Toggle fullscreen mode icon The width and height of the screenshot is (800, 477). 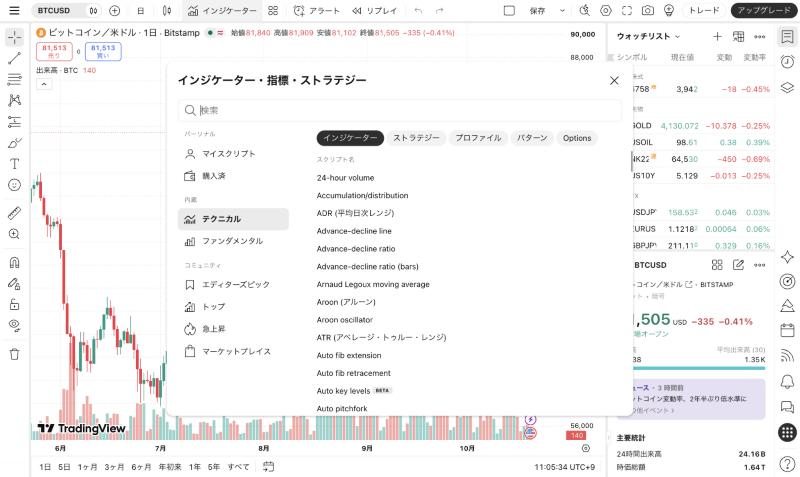(x=627, y=10)
